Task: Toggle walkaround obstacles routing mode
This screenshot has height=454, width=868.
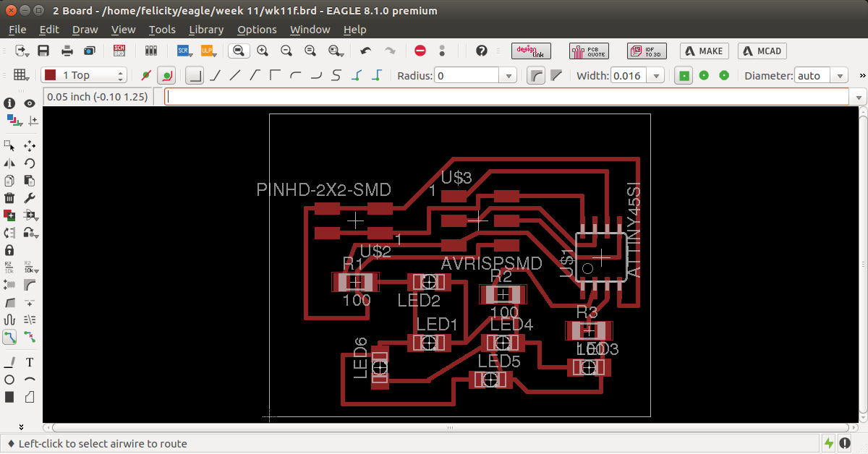Action: click(x=167, y=75)
